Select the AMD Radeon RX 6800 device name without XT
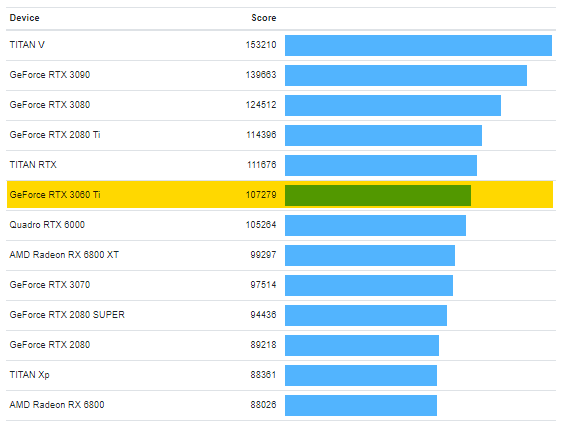The height and width of the screenshot is (422, 564). point(57,405)
